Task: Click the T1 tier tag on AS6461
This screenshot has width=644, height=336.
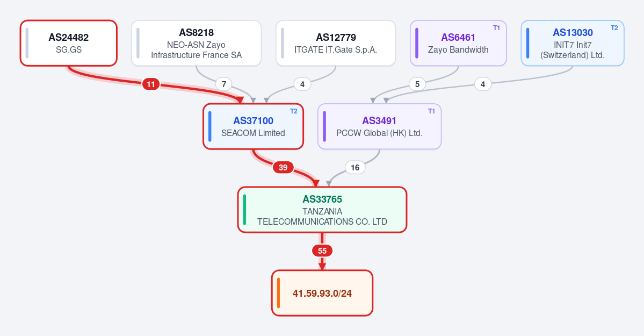Action: coord(496,28)
